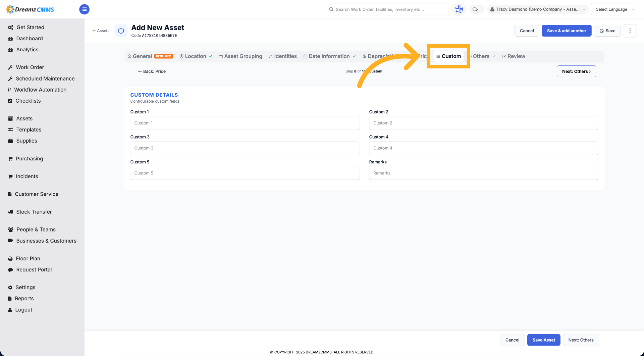
Task: Click Logout in sidebar
Action: tap(20, 310)
